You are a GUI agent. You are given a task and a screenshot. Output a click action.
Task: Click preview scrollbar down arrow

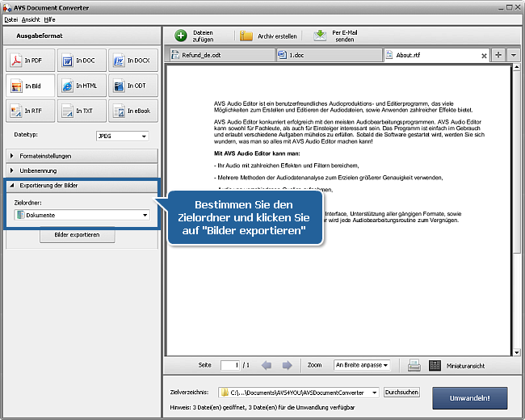(516, 352)
